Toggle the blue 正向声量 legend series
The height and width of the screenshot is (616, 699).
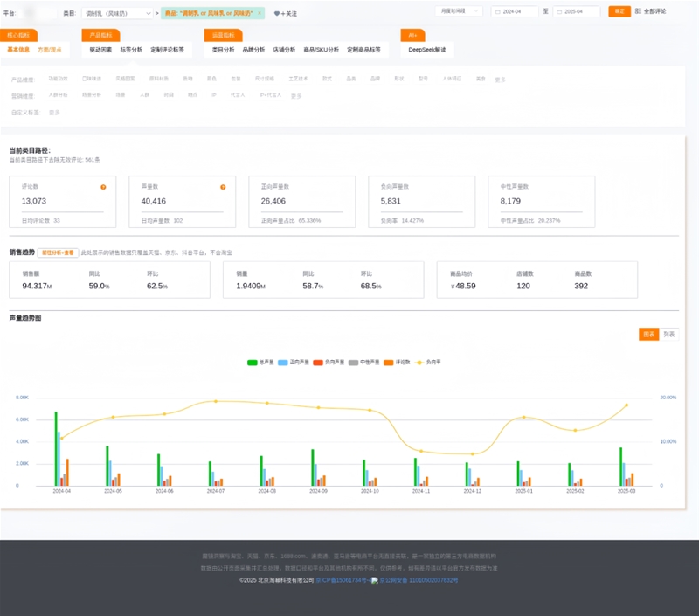pyautogui.click(x=294, y=363)
